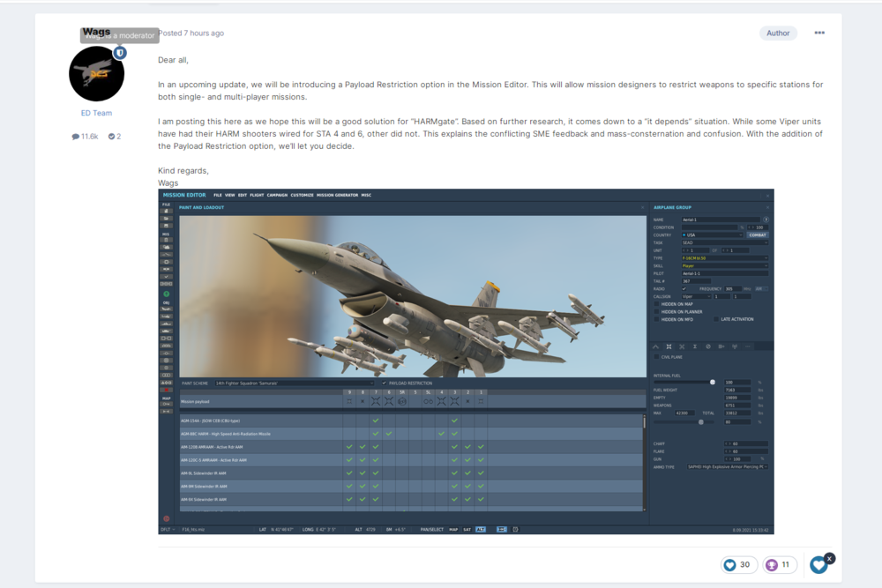Click the PAN/SELECT status bar button
The height and width of the screenshot is (588, 882).
[x=431, y=530]
